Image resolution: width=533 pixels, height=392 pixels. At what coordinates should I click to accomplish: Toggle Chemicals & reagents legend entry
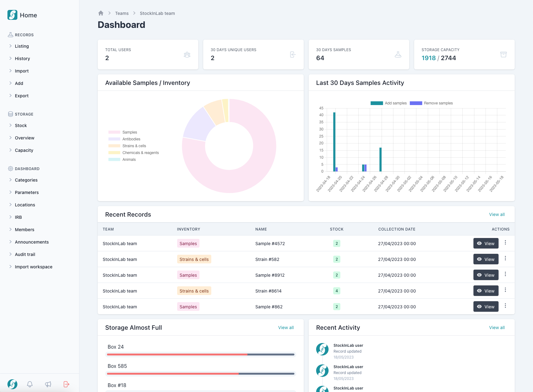click(133, 153)
